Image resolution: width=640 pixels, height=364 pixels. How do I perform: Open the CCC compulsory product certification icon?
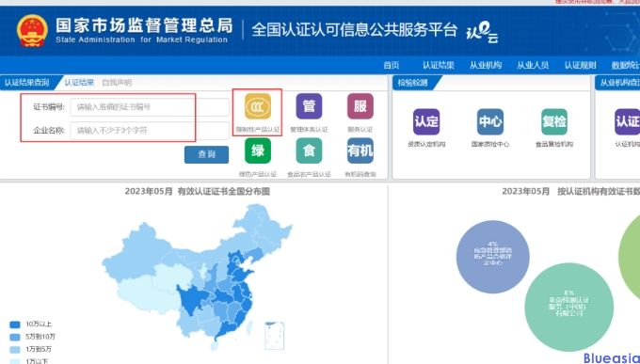point(258,106)
